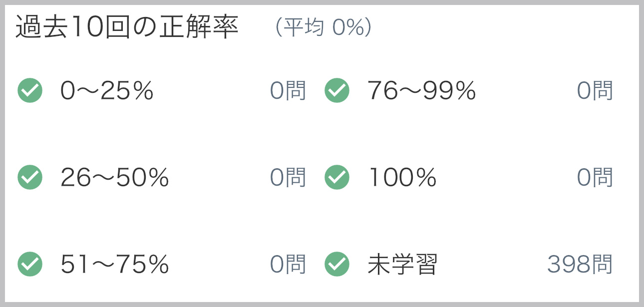Toggle the checkmark icon beside 100%
Screen dimensions: 644x307
tap(337, 178)
